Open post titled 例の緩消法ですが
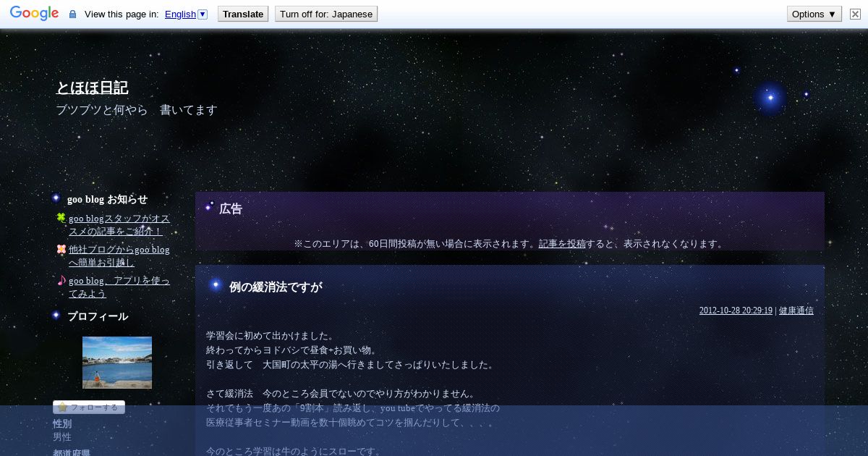Image resolution: width=868 pixels, height=456 pixels. 276,287
